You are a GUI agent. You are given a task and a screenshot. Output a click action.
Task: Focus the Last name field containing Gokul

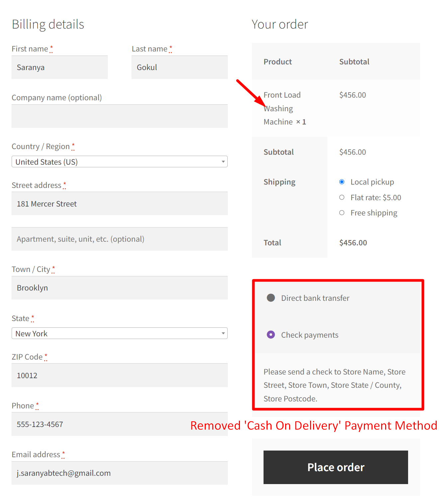coord(179,67)
